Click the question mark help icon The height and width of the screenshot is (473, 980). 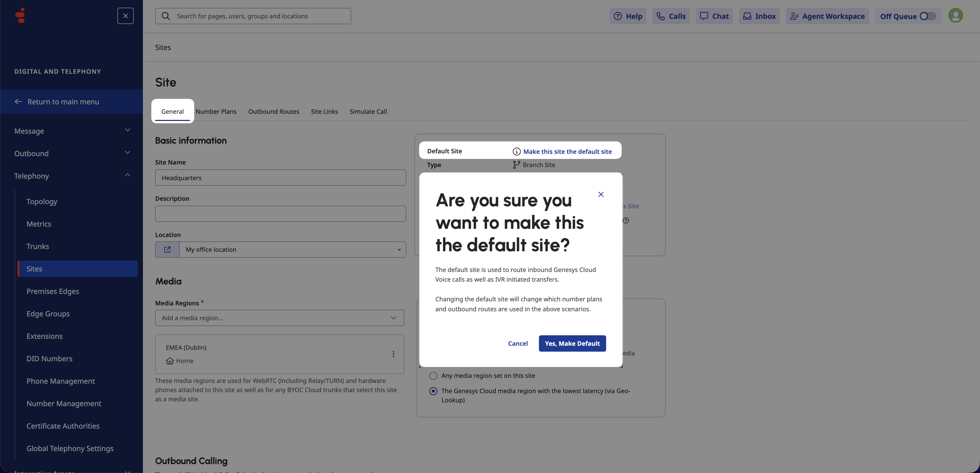pyautogui.click(x=626, y=220)
